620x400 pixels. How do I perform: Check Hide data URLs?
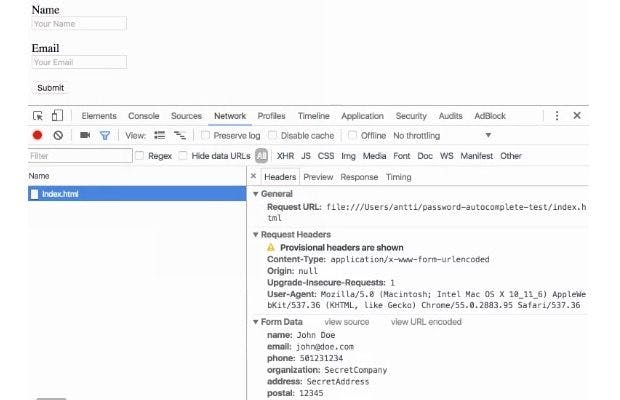[x=183, y=156]
